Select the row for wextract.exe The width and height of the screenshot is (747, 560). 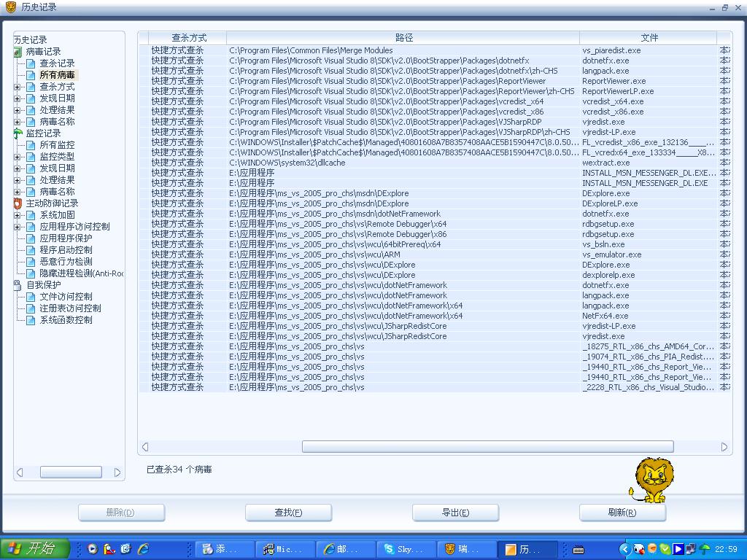coord(435,163)
